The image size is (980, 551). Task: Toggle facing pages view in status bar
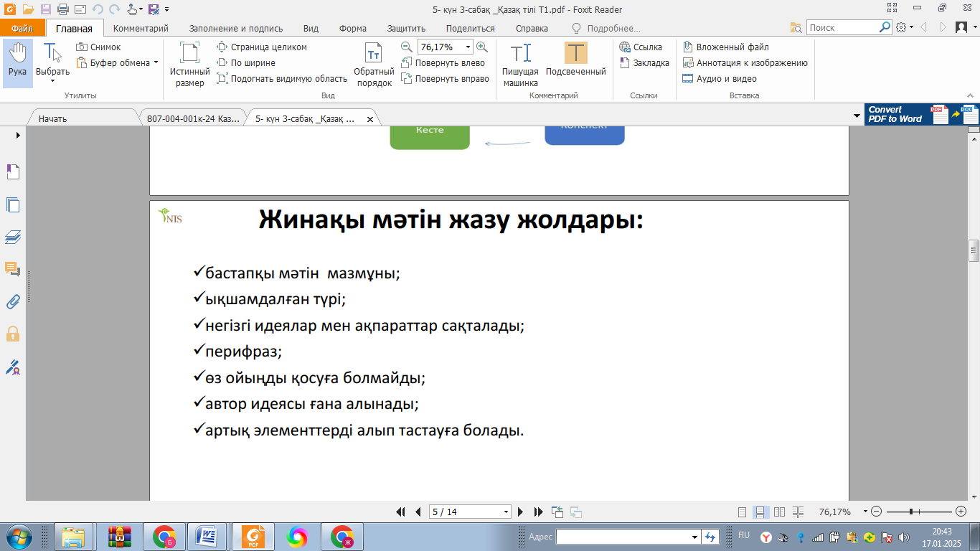pos(780,512)
